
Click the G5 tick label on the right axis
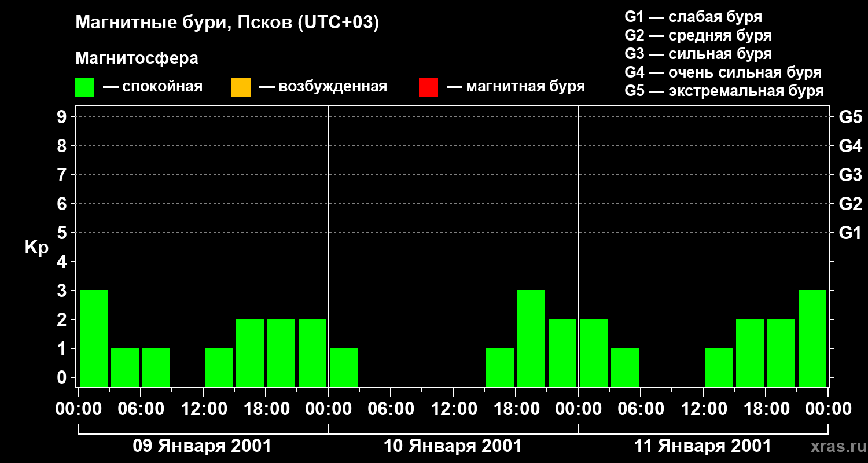point(850,117)
